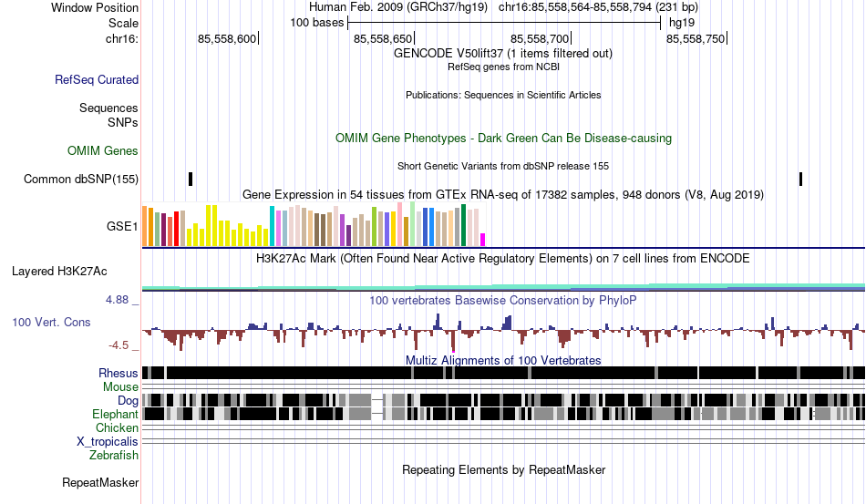Click the 100 bases scale bar

(x=504, y=23)
